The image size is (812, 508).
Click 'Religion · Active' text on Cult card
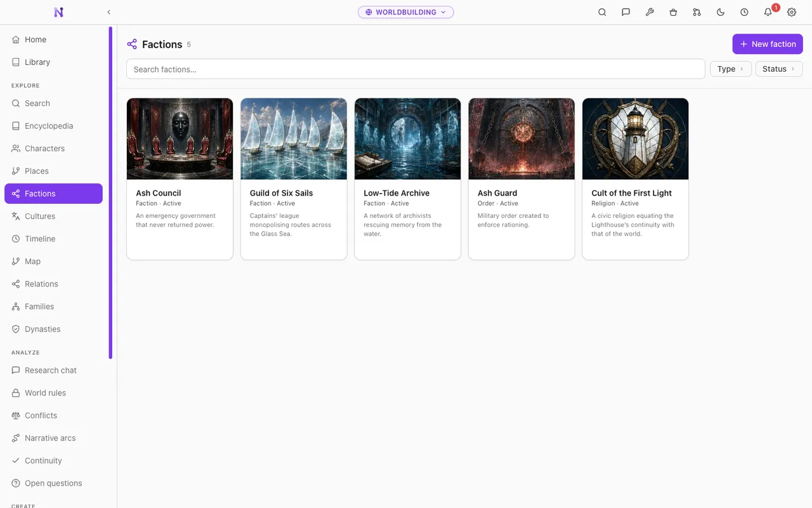[x=615, y=203]
